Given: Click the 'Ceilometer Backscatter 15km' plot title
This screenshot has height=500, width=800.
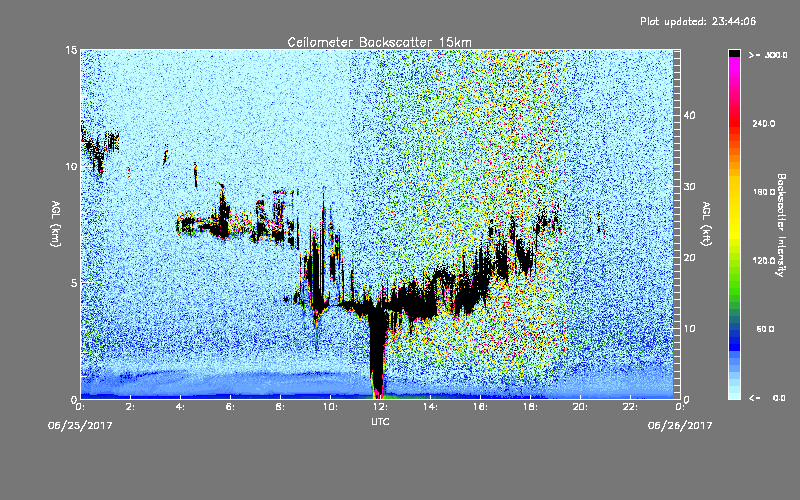Looking at the screenshot, I should [379, 42].
